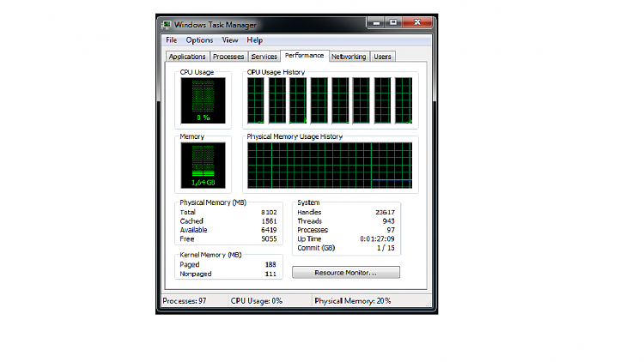Switch to the Services tab

point(264,57)
